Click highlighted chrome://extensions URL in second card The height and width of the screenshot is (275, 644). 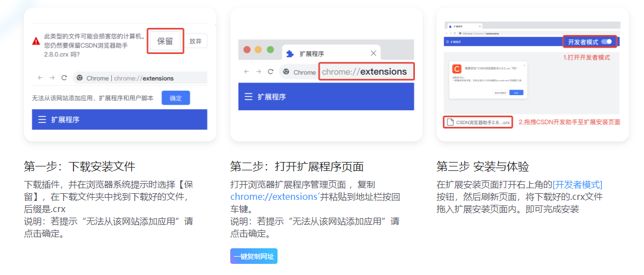point(366,71)
